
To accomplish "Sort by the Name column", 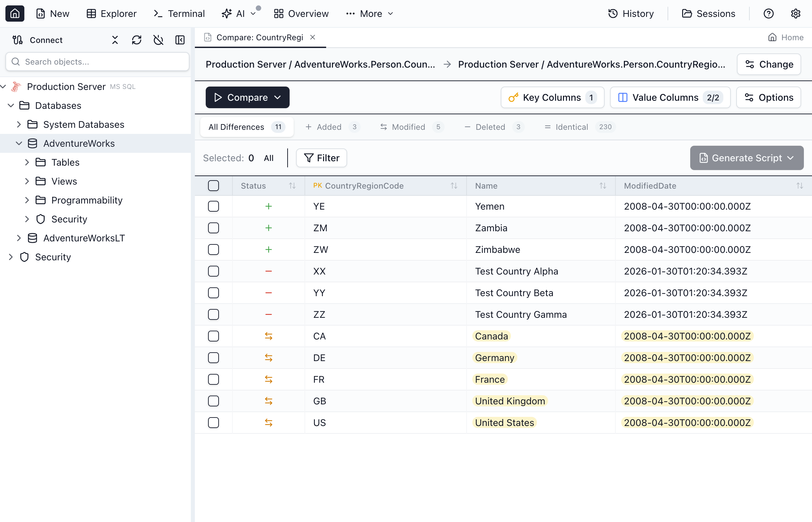I will [x=603, y=185].
